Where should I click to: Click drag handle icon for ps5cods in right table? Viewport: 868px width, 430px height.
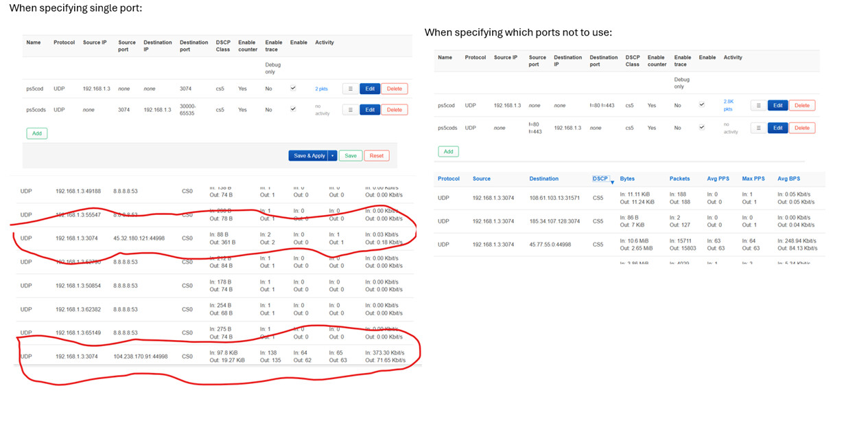click(758, 128)
